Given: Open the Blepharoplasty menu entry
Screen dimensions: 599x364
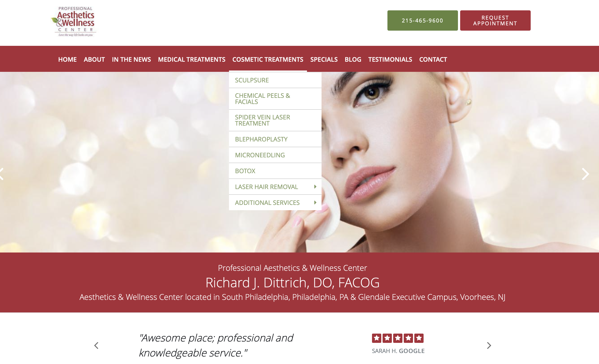Looking at the screenshot, I should point(275,139).
